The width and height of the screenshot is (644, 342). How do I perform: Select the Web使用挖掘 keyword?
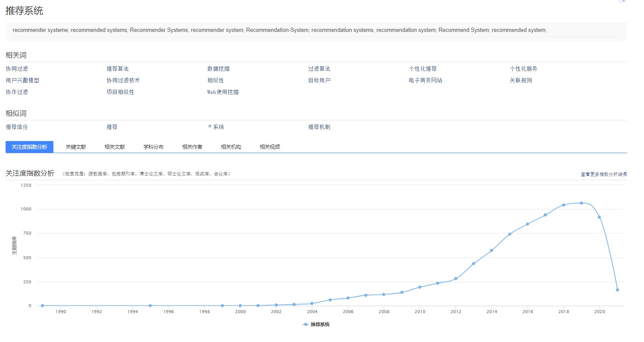[x=223, y=92]
